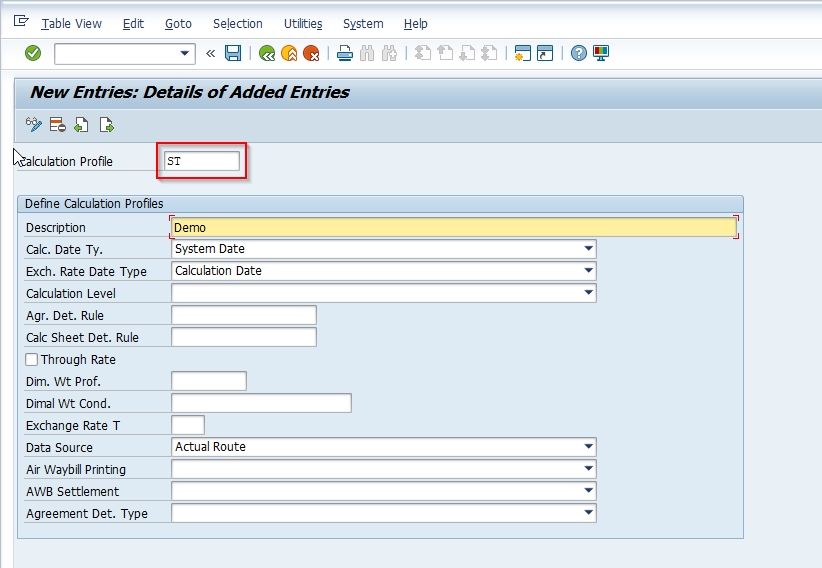This screenshot has height=568, width=822.
Task: Expand the AWB Settlement dropdown
Action: pyautogui.click(x=588, y=491)
